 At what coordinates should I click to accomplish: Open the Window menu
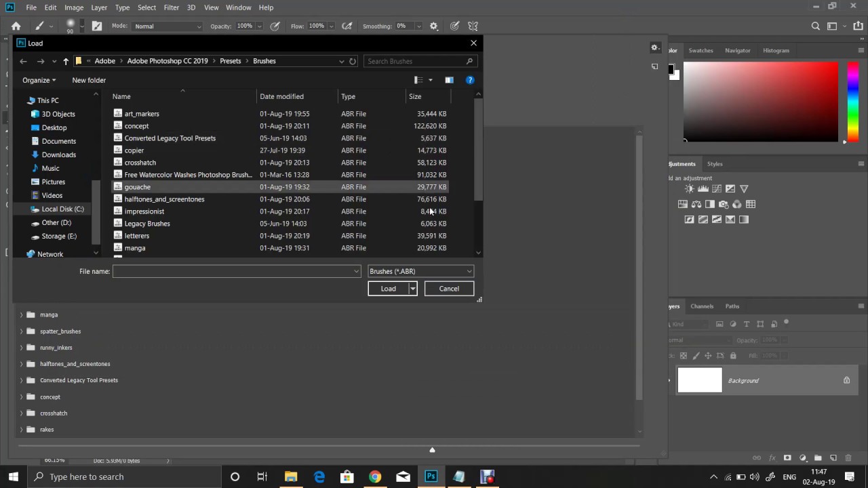point(239,7)
